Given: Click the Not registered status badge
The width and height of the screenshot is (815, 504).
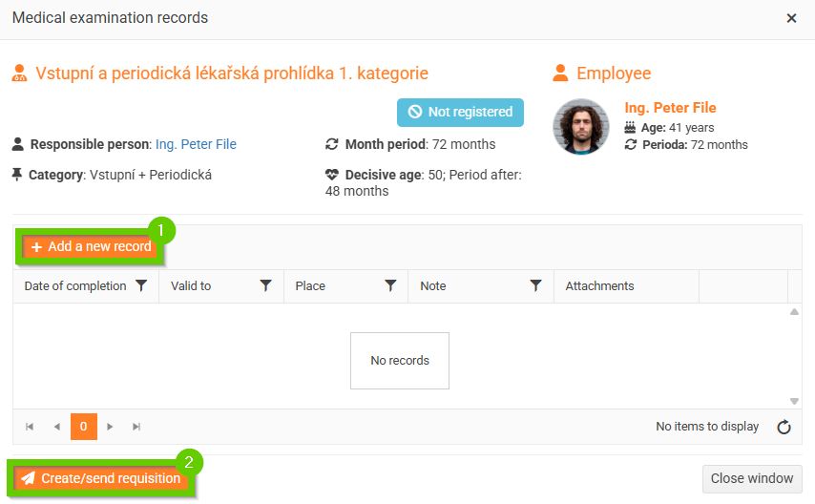Looking at the screenshot, I should (460, 112).
